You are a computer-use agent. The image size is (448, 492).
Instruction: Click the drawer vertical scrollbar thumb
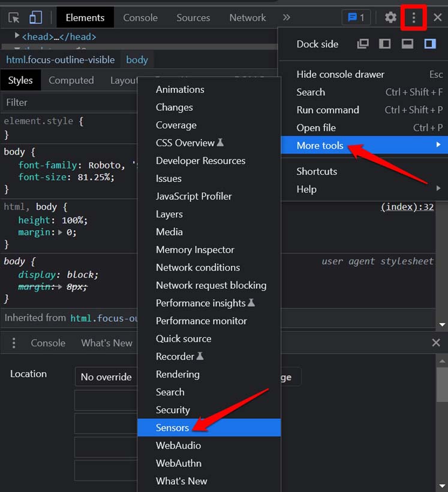point(442,384)
